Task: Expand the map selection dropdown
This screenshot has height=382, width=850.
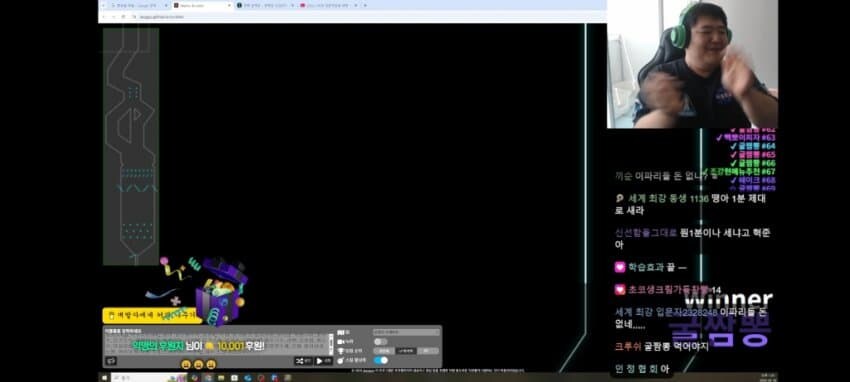Action: click(x=406, y=332)
